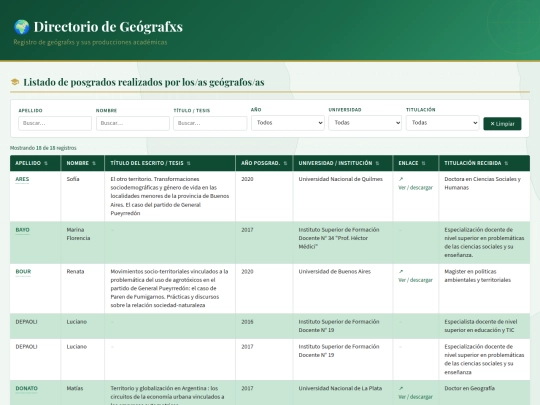The image size is (540, 405).
Task: Click external-link arrow icon in DONATO row
Action: tap(401, 388)
